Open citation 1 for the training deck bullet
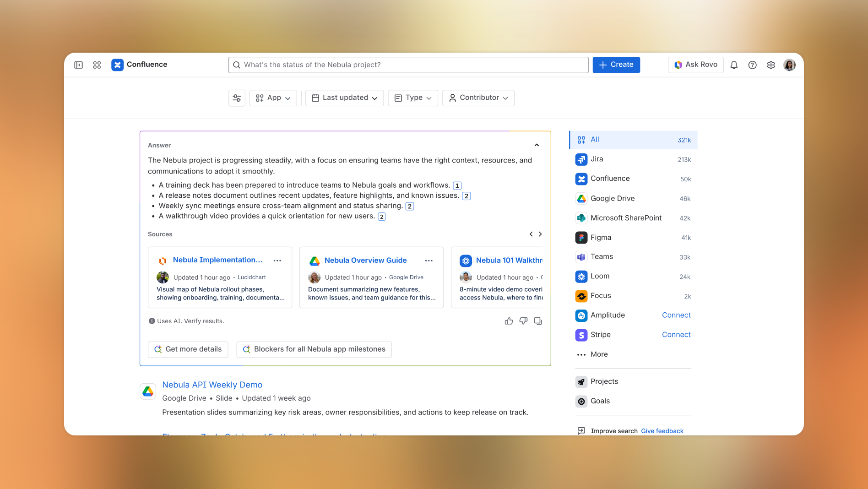Screen dimensions: 868x489 pyautogui.click(x=457, y=185)
